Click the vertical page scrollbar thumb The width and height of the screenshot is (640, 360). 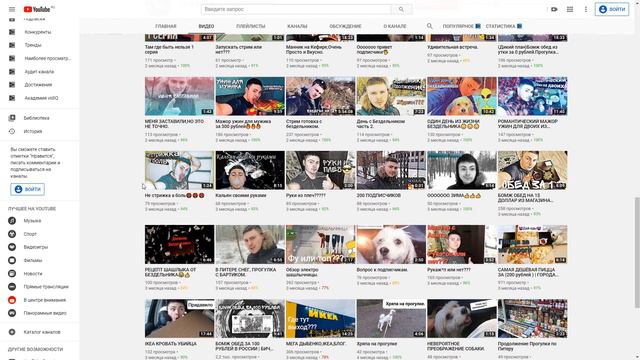pos(637,252)
